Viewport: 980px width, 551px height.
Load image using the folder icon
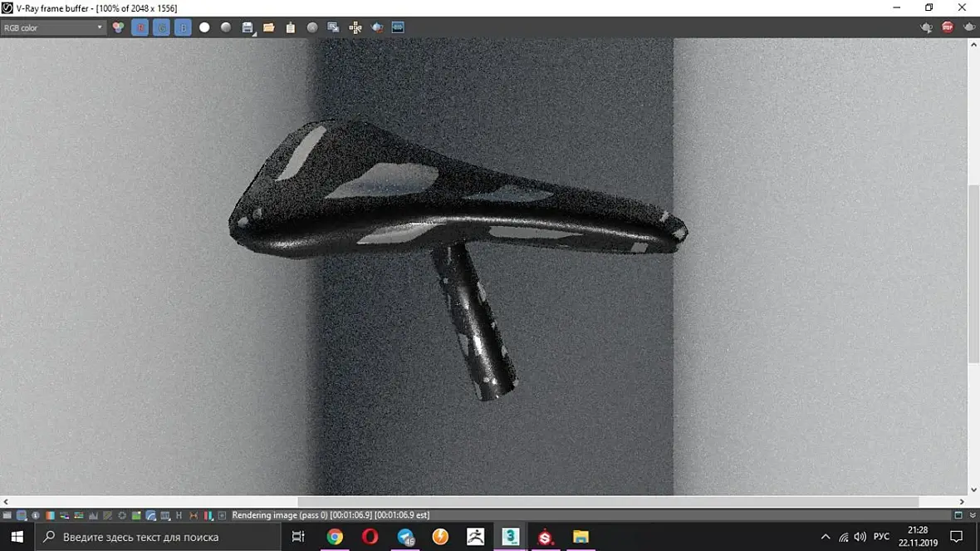click(x=269, y=27)
